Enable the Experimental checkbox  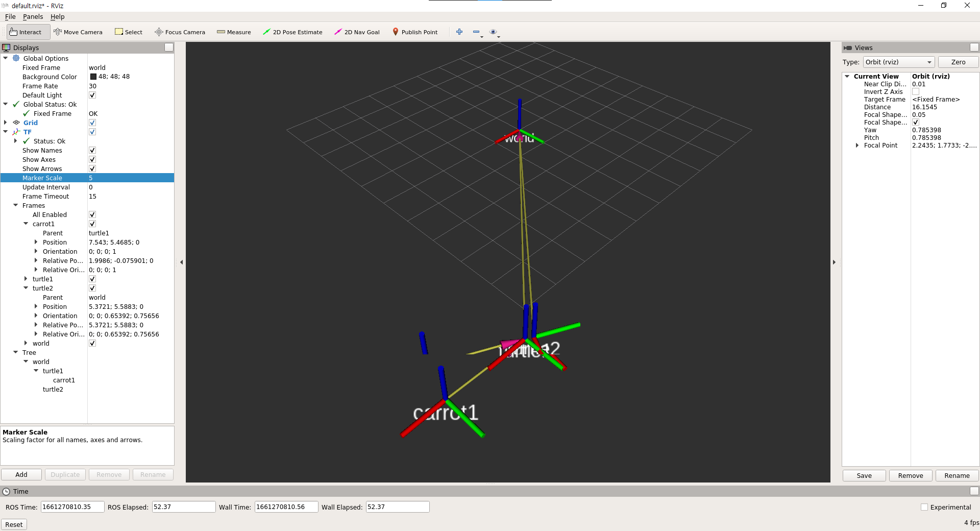pyautogui.click(x=924, y=507)
